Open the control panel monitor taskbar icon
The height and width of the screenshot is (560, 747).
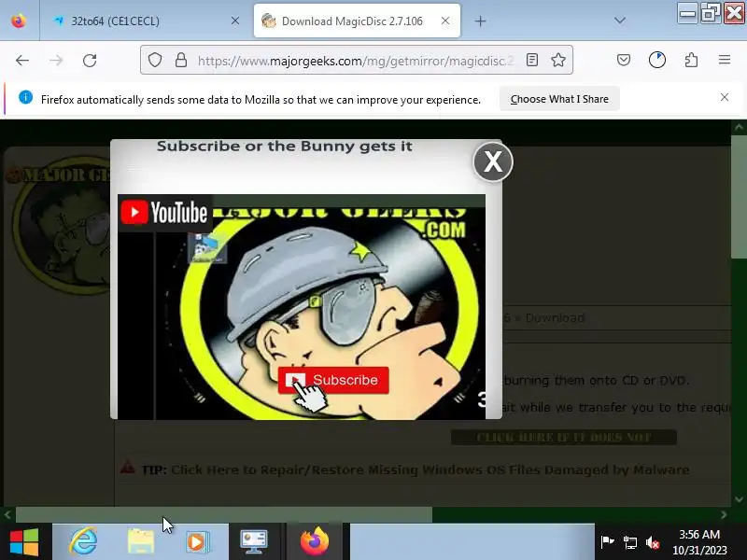pos(253,542)
